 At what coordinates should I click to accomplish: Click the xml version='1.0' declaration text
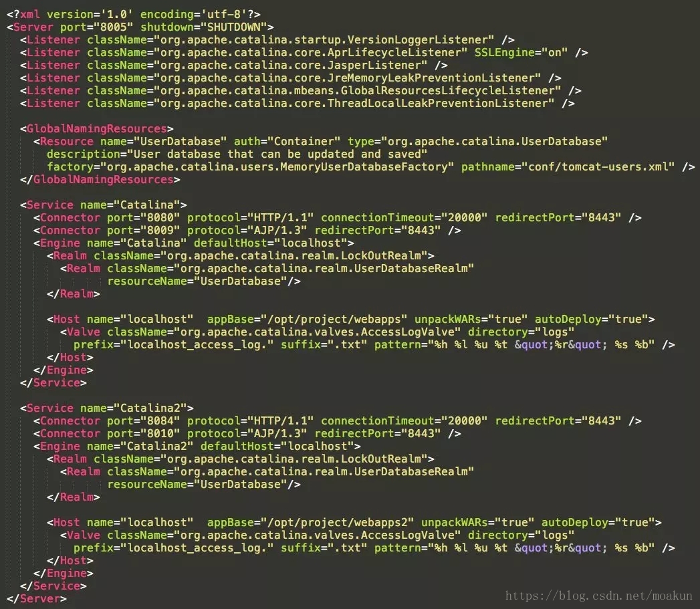click(74, 14)
